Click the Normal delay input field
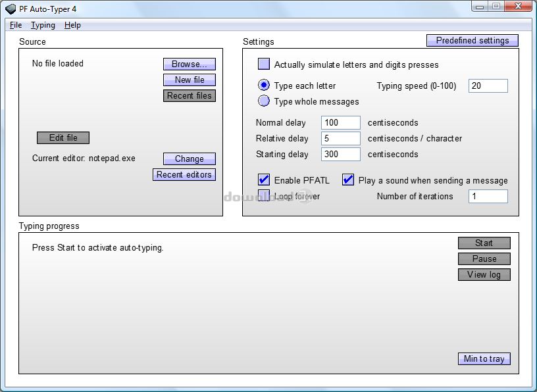This screenshot has height=392, width=537. click(x=341, y=122)
